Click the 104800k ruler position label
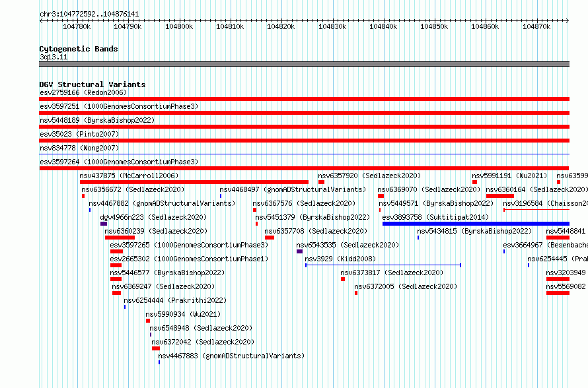The height and width of the screenshot is (388, 588). pos(179,26)
